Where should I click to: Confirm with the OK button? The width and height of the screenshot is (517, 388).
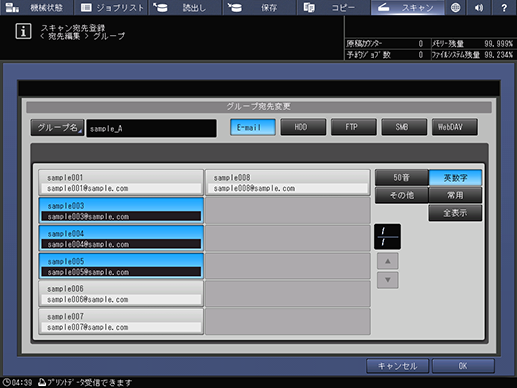point(463,366)
